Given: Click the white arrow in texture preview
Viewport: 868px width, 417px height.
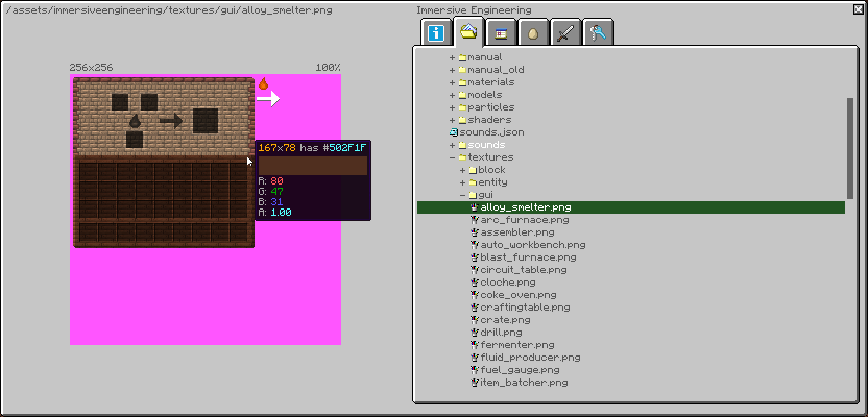Looking at the screenshot, I should click(268, 99).
